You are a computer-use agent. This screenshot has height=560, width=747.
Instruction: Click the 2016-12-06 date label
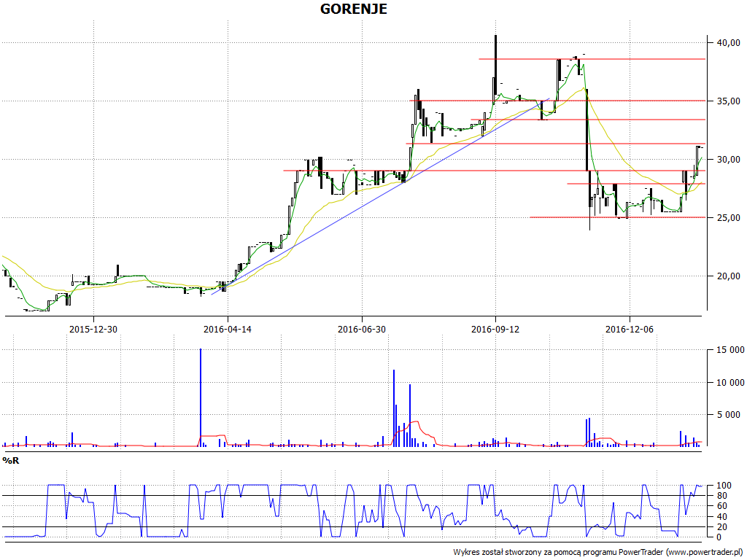pyautogui.click(x=630, y=329)
